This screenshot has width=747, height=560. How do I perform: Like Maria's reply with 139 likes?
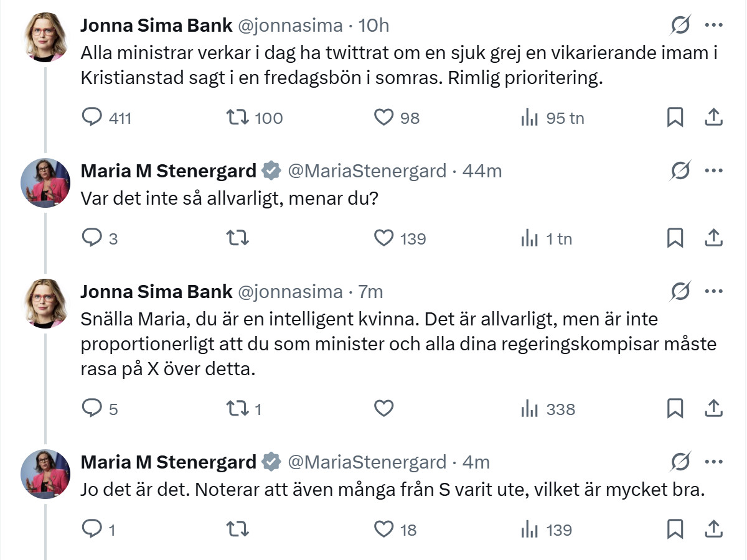(x=384, y=238)
